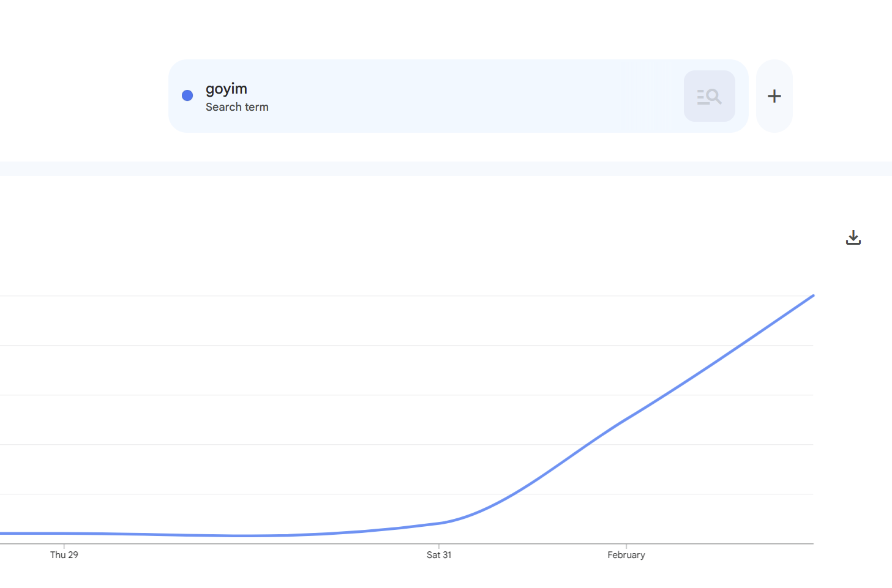The image size is (892, 588).
Task: Add a comparison with the plus icon
Action: tap(774, 96)
